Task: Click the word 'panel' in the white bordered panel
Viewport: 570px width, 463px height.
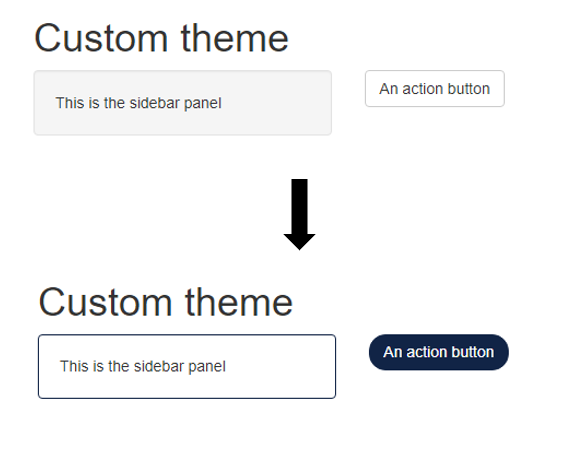Action: (x=207, y=367)
